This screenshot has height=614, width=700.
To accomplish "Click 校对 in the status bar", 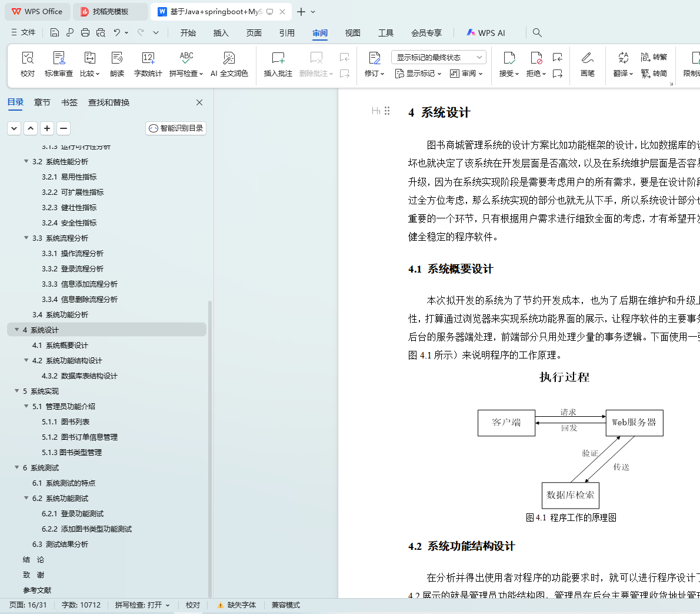I will [193, 605].
